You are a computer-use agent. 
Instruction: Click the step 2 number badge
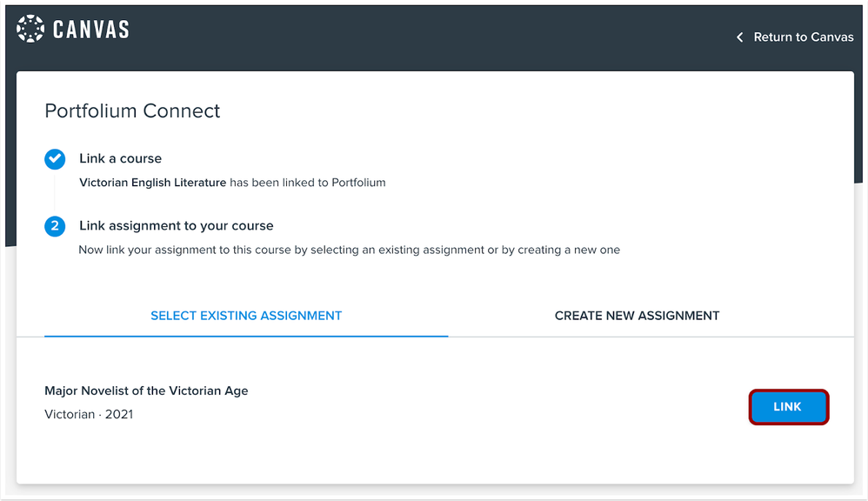pos(55,226)
